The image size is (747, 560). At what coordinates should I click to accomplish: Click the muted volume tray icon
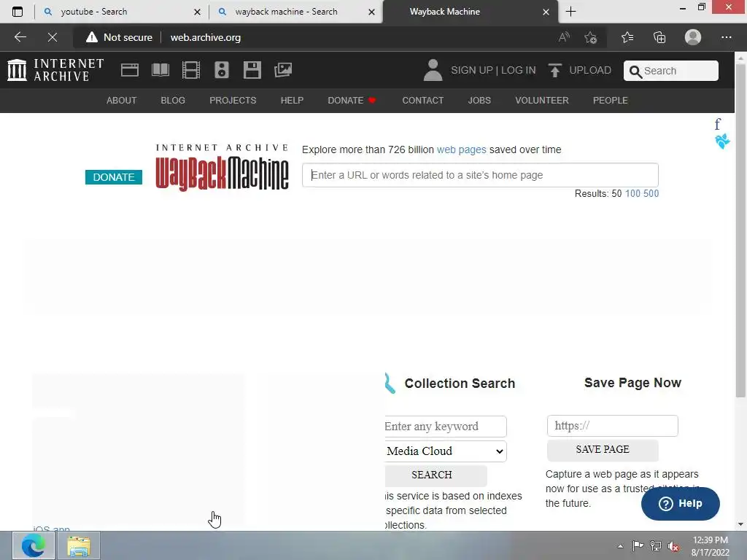tap(673, 546)
